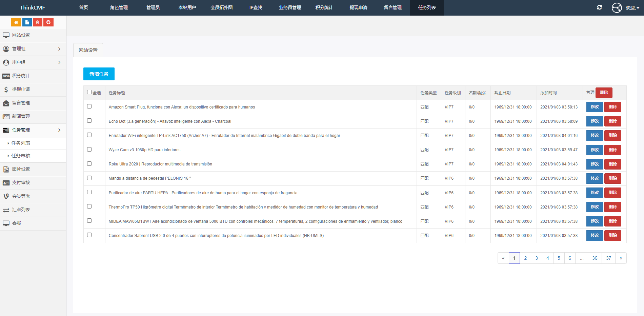Click the VISA icon beside 积分统计

click(6, 76)
